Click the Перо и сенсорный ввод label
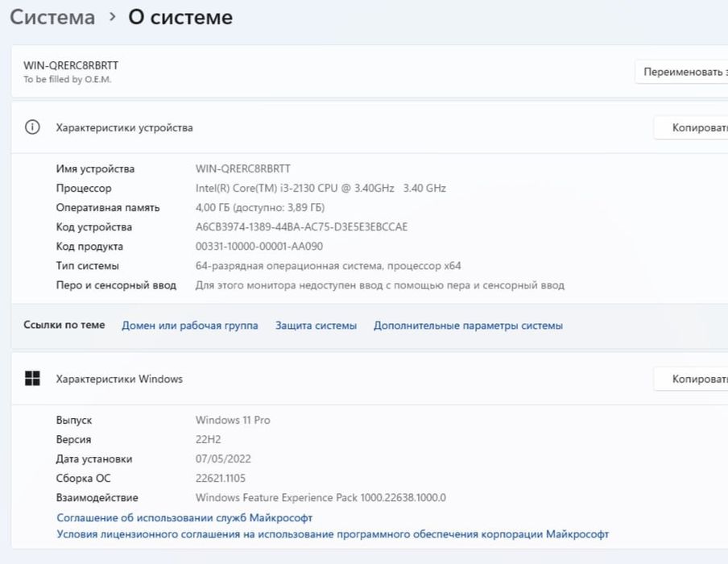Image resolution: width=728 pixels, height=564 pixels. pyautogui.click(x=116, y=285)
